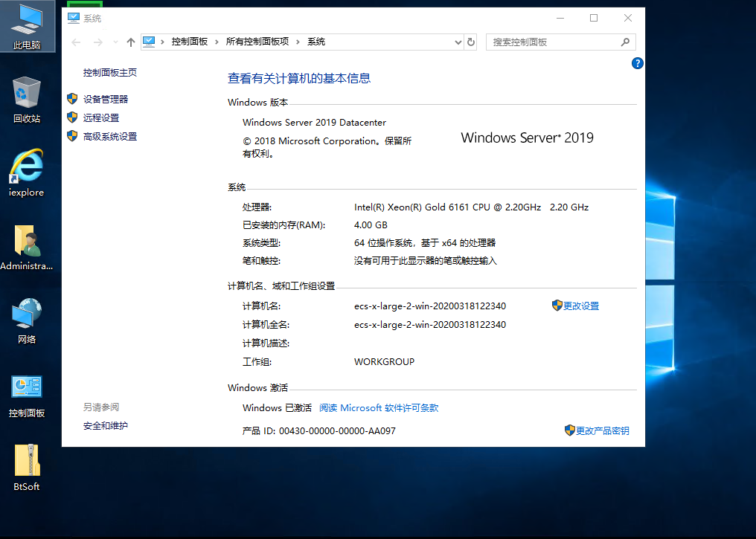Click the 系统类型 value 64 位操作系统

pyautogui.click(x=425, y=243)
